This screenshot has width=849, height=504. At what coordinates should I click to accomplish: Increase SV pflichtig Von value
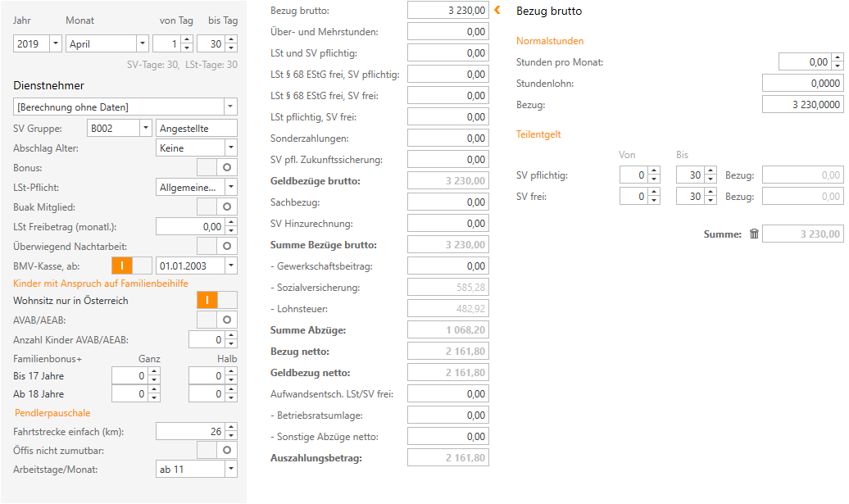click(654, 170)
